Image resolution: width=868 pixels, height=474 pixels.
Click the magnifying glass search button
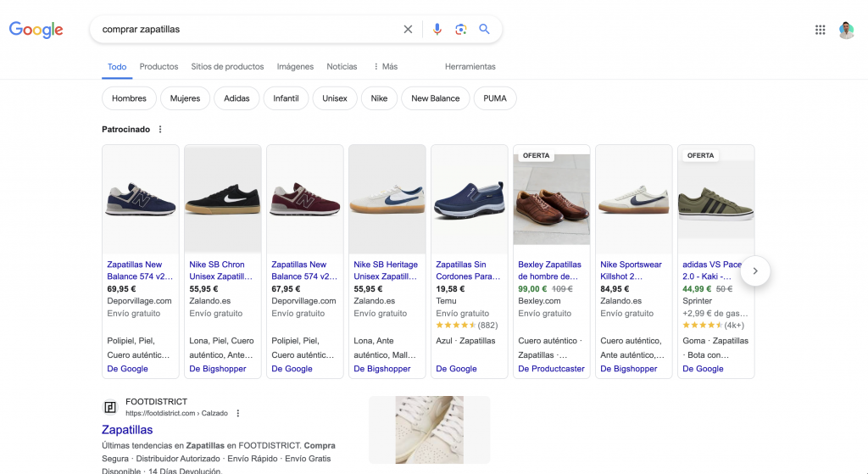pos(484,30)
